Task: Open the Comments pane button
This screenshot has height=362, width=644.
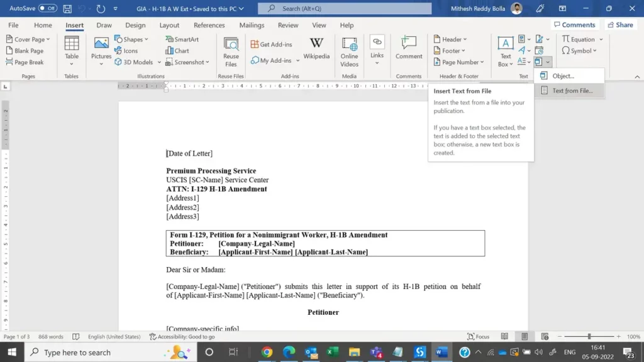Action: (x=574, y=25)
